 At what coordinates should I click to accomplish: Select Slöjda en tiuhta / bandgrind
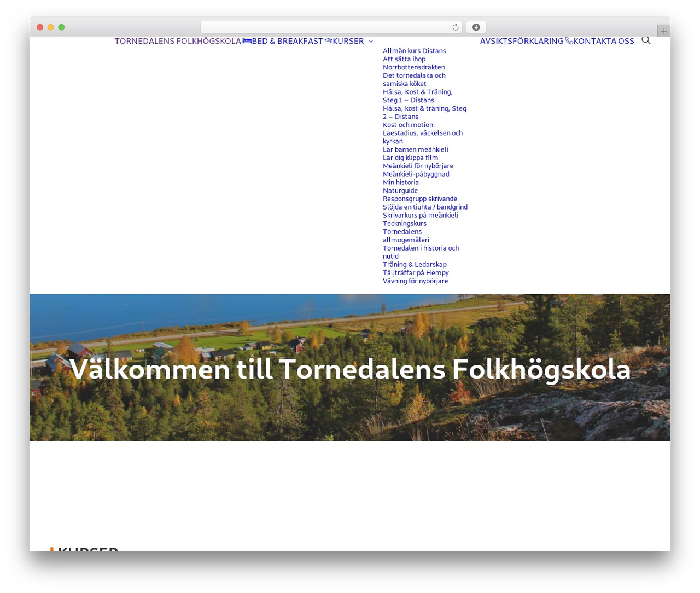pos(425,207)
